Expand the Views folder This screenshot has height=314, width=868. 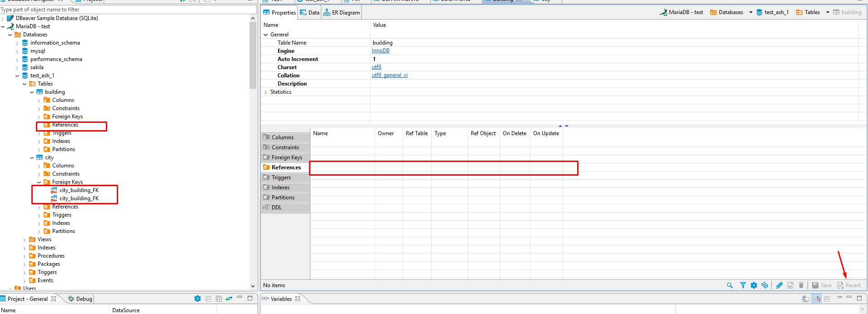[x=25, y=240]
